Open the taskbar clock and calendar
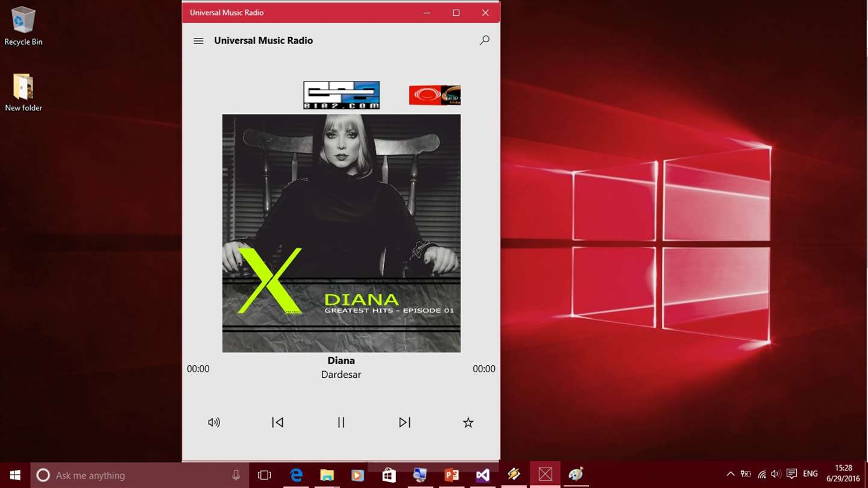This screenshot has width=868, height=488. pos(844,475)
